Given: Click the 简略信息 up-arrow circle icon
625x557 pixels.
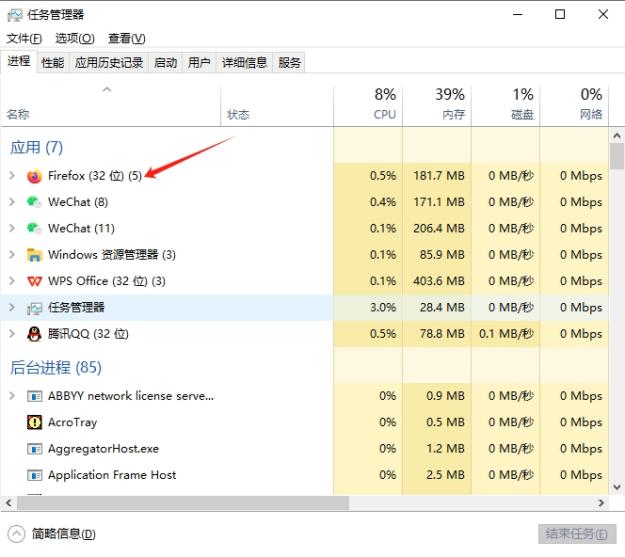Looking at the screenshot, I should pyautogui.click(x=16, y=534).
